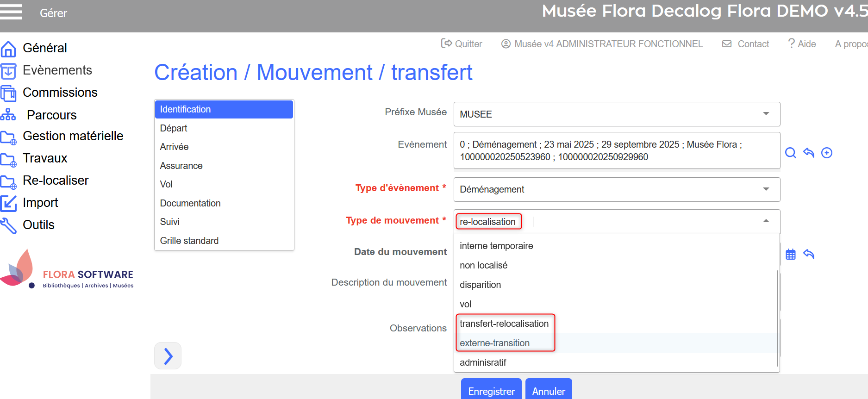868x399 pixels.
Task: Collapse the Type de mouvement dropdown arrow
Action: click(x=766, y=221)
